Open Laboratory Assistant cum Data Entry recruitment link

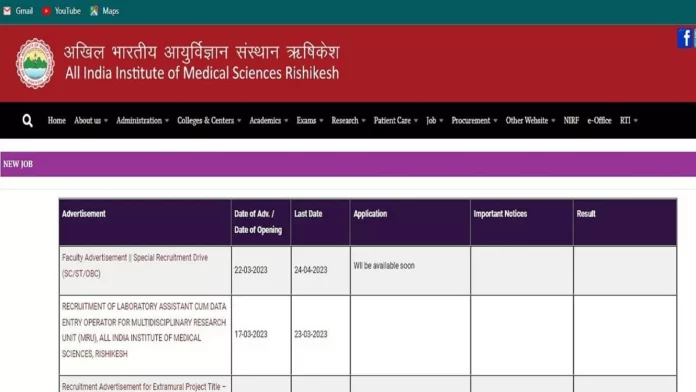[144, 330]
